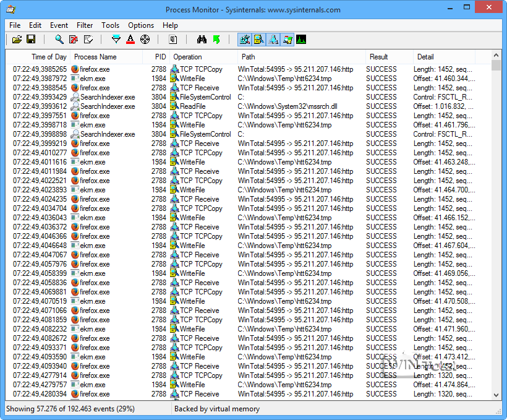This screenshot has width=507, height=420.
Task: Select detail Offset: 1.016.832
Action: [443, 106]
